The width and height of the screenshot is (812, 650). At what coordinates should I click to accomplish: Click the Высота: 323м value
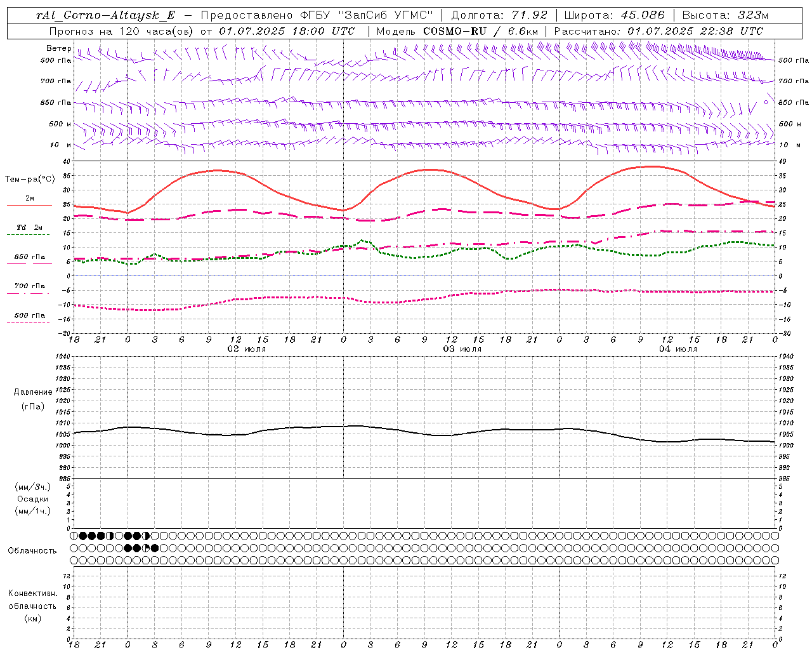click(725, 15)
